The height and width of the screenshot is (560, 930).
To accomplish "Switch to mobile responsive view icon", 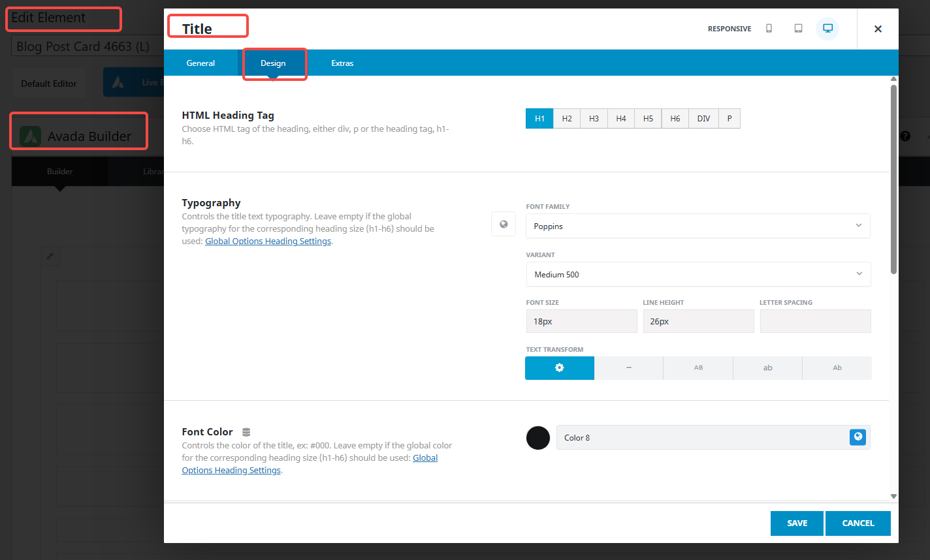I will click(x=769, y=29).
